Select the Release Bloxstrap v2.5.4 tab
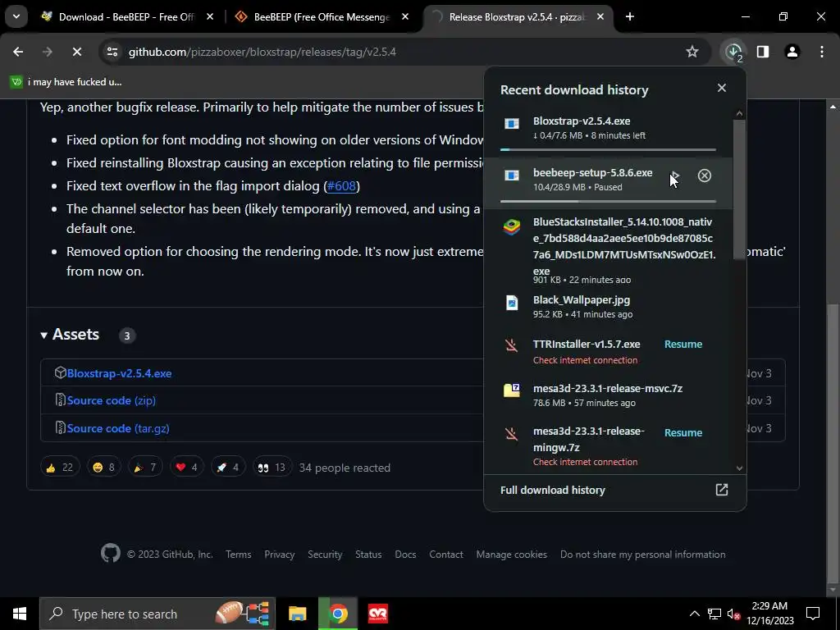 tap(517, 17)
